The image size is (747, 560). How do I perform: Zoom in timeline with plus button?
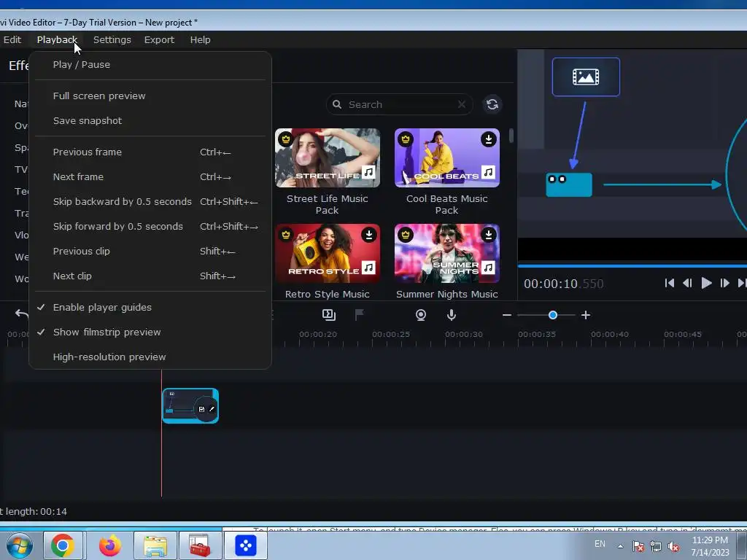[586, 315]
